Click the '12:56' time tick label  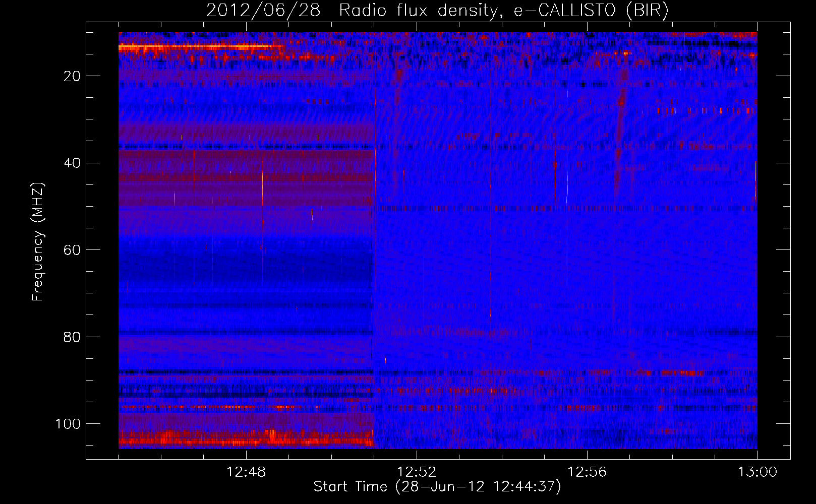pos(587,472)
